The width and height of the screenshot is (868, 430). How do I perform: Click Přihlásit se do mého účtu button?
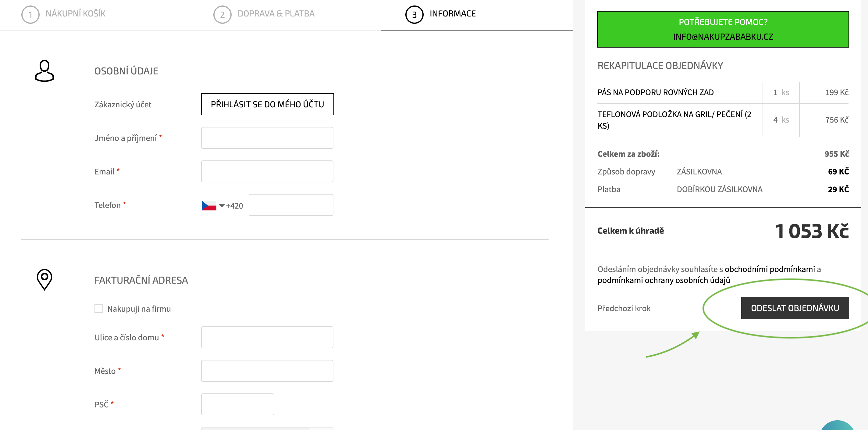(267, 104)
